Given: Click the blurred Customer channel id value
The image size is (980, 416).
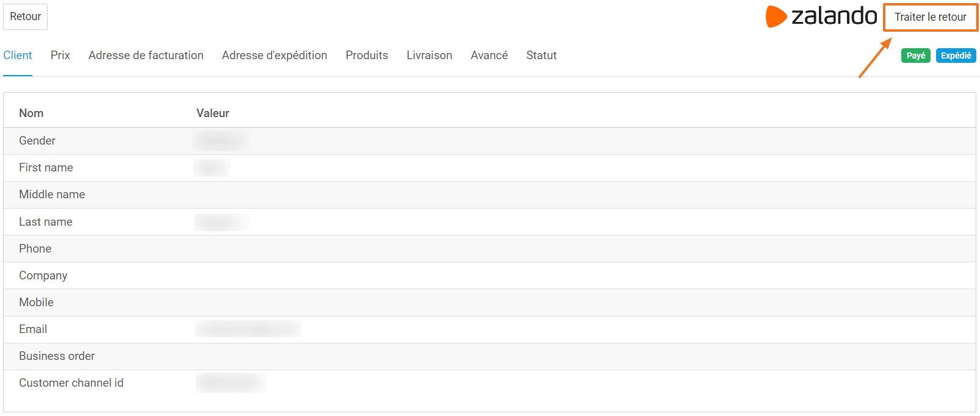Looking at the screenshot, I should pos(231,383).
